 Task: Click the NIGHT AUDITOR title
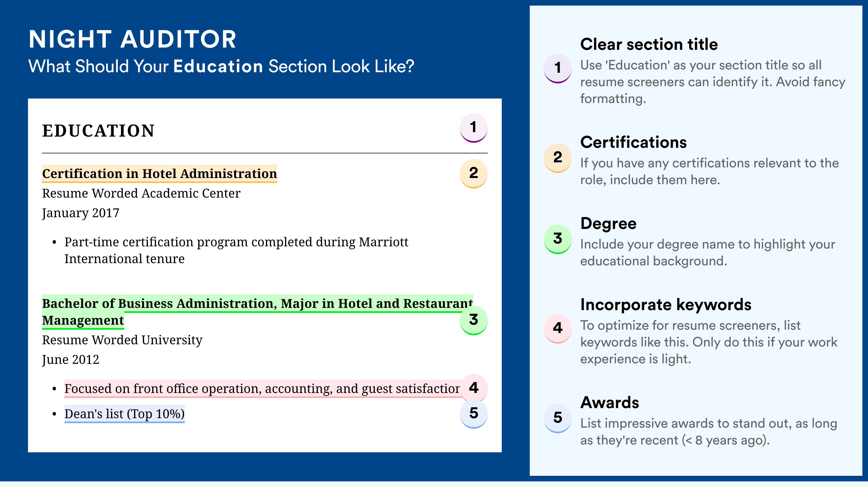[x=132, y=39]
